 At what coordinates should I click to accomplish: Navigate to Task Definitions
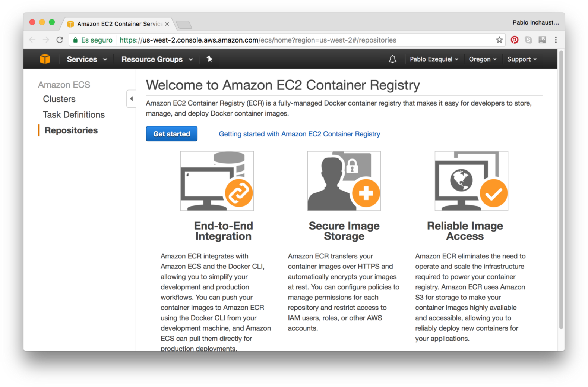(x=74, y=114)
